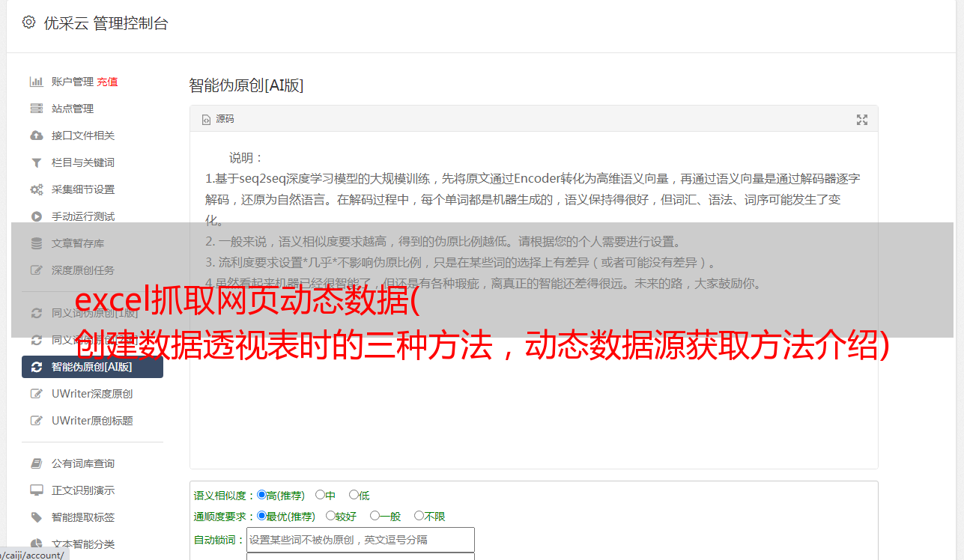The image size is (964, 560).
Task: Click the filter icon for 栏目与关键词
Action: tap(36, 162)
